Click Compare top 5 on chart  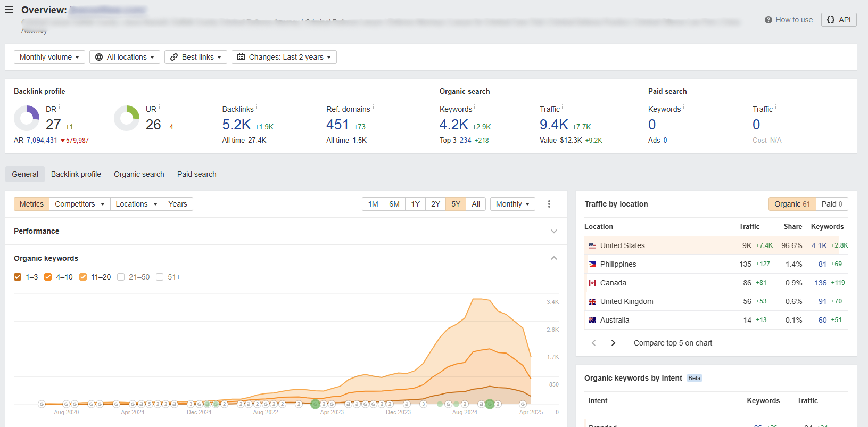pos(673,343)
